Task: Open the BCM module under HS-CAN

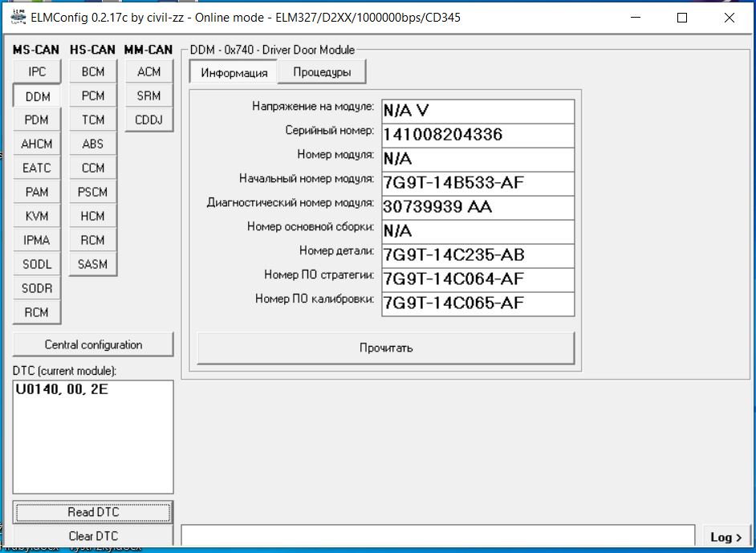Action: click(93, 71)
